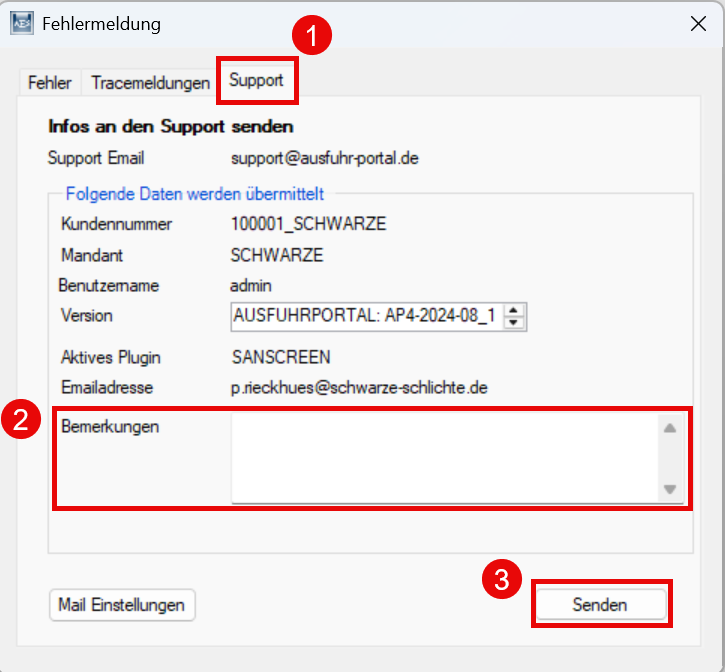Increase the Version value with the up arrow

tap(514, 311)
